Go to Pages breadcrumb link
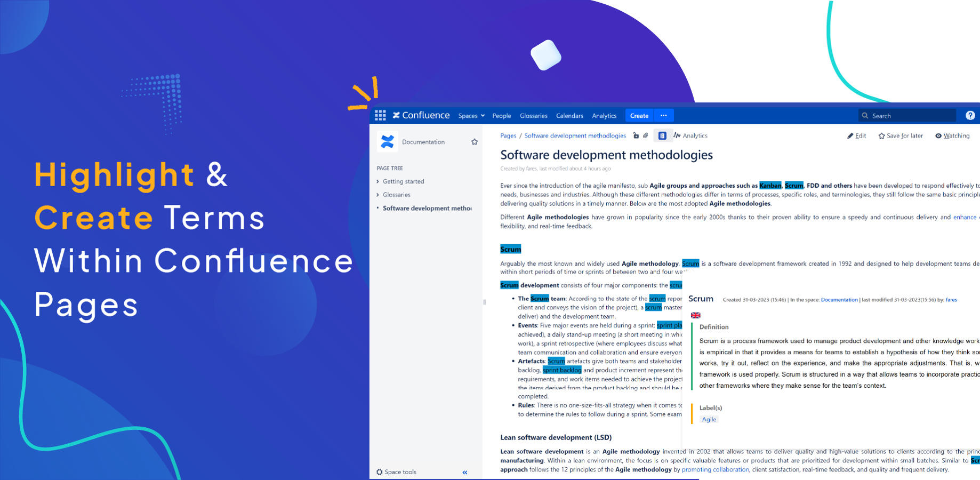Viewport: 980px width, 480px height. click(x=508, y=135)
